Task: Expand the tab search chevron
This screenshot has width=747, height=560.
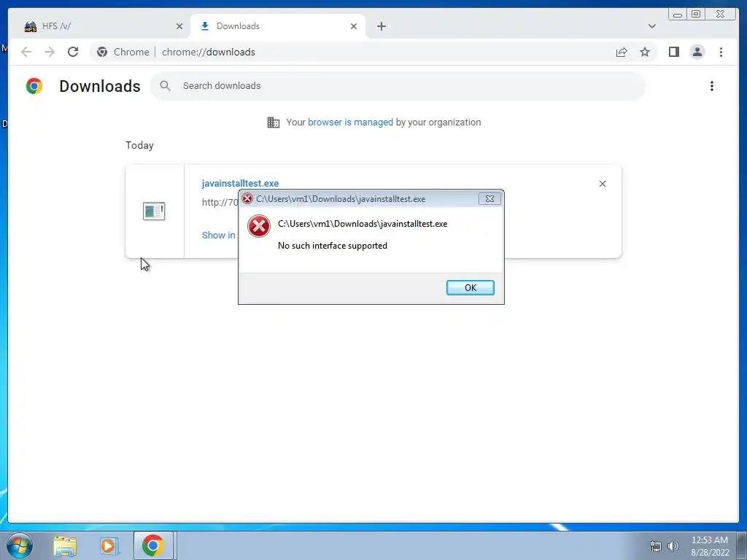Action: pyautogui.click(x=651, y=26)
